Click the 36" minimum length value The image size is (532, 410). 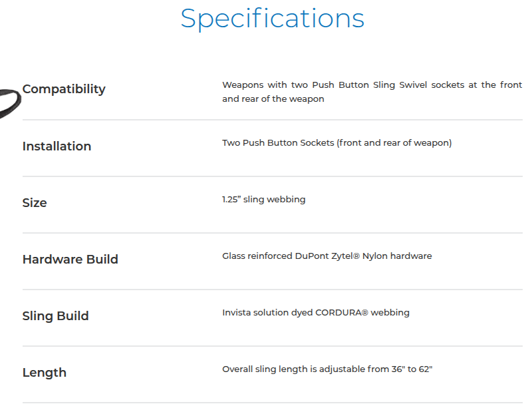[396, 369]
